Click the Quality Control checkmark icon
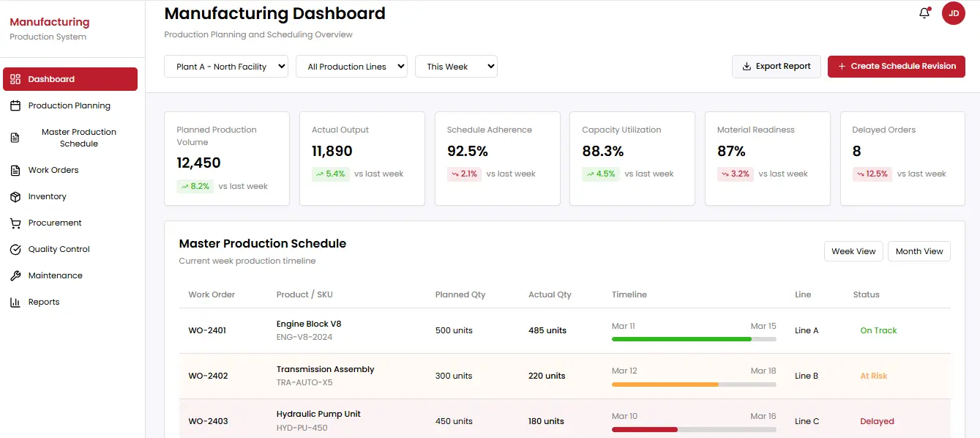The image size is (980, 438). (15, 249)
